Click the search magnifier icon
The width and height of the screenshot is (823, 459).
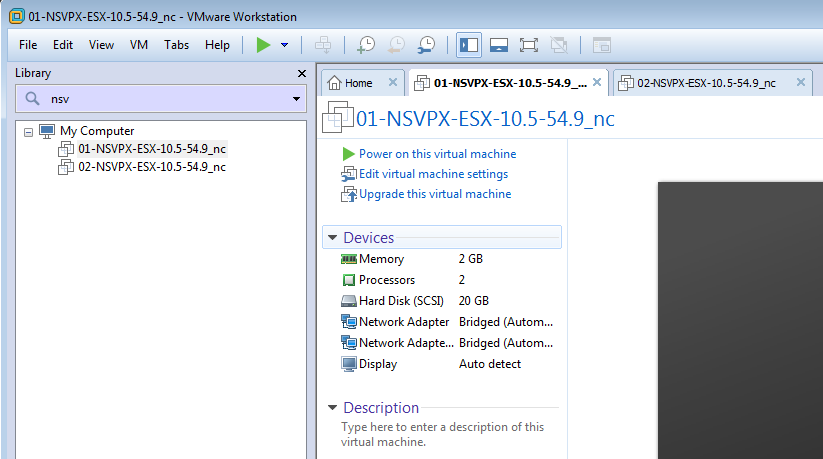point(33,99)
